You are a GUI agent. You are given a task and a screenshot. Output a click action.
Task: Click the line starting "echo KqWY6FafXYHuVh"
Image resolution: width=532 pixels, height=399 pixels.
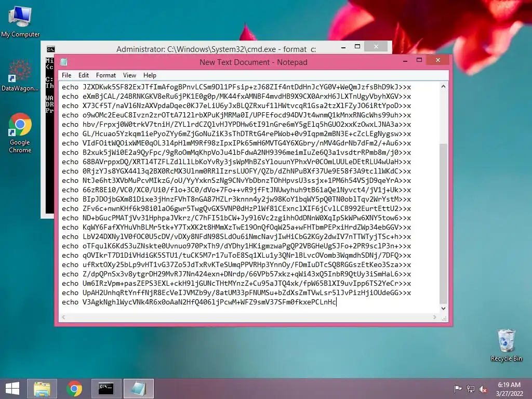coord(236,228)
